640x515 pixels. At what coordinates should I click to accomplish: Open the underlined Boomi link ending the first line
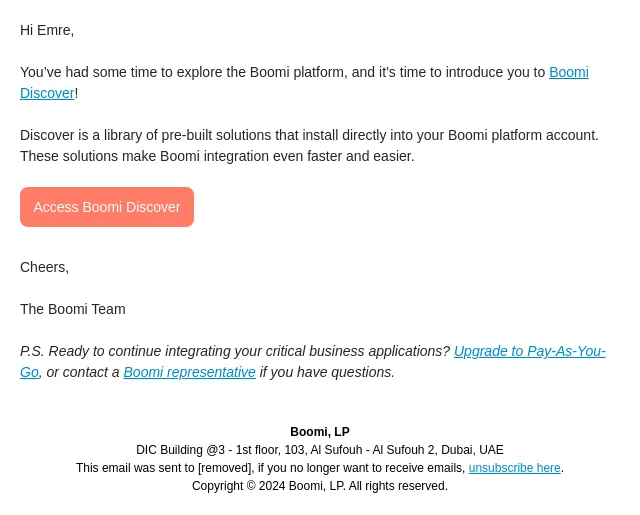(569, 72)
